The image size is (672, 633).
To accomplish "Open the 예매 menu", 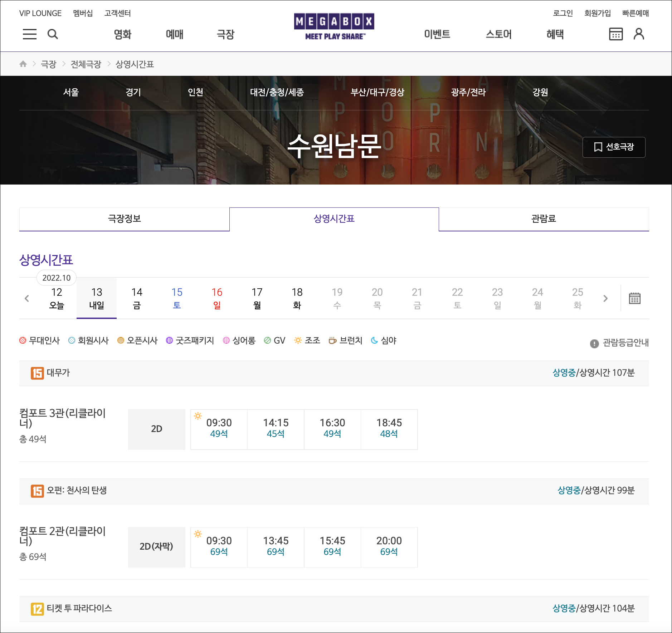I will coord(175,34).
